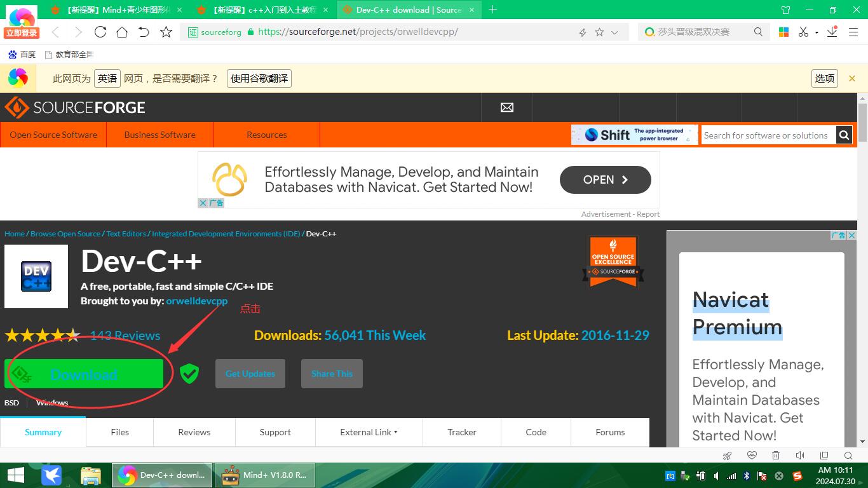Select the Reviews tab
The image size is (868, 488).
pos(194,432)
